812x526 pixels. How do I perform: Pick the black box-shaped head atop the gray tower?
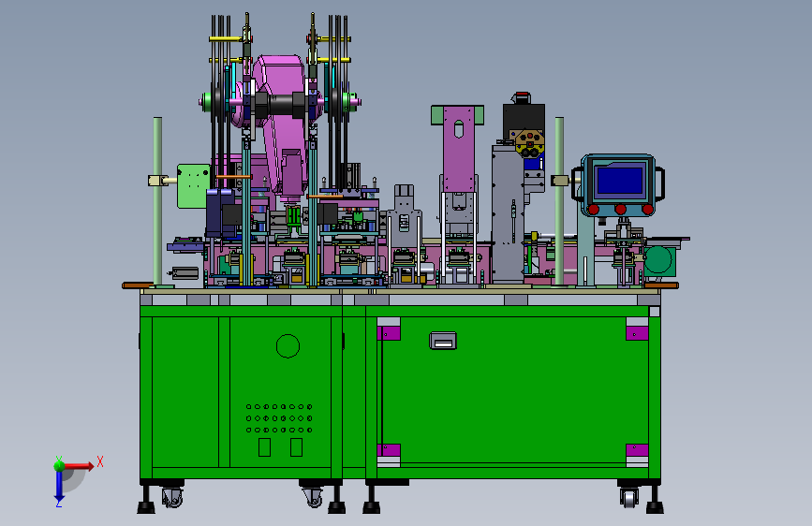[524, 120]
